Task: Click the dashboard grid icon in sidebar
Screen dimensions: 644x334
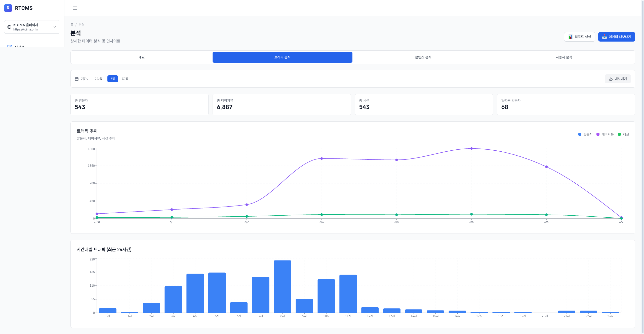Action: tap(10, 46)
